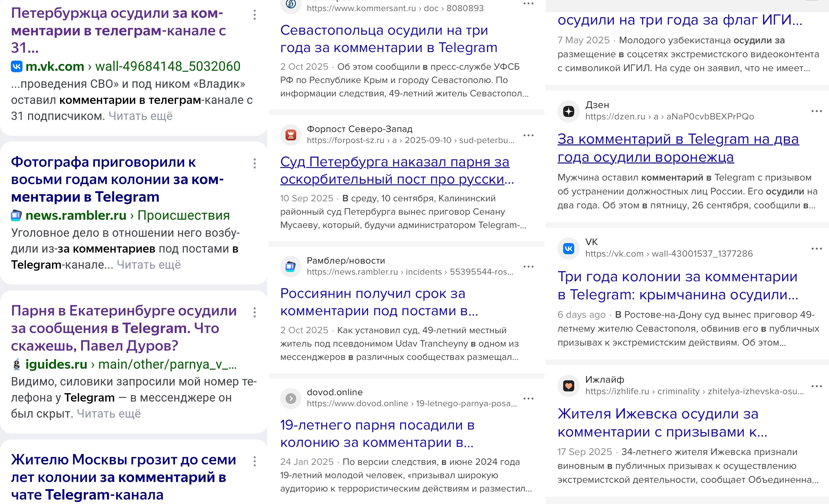
Task: Click the VK round icon above vk.com URL
Action: point(568,248)
